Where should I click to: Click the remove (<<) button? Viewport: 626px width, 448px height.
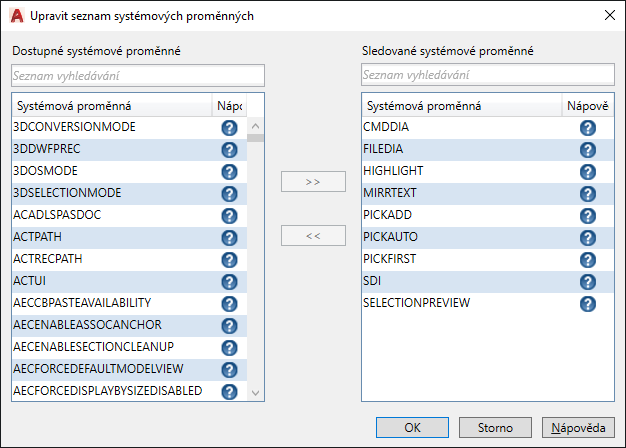(313, 235)
